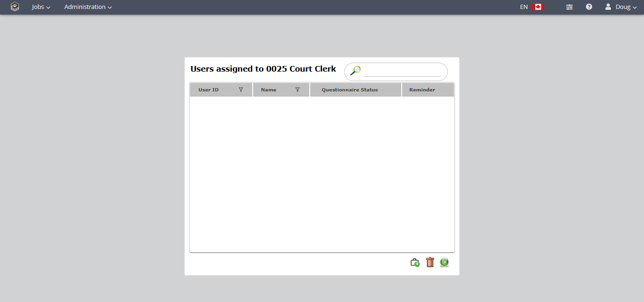The image size is (644, 302).
Task: Focus the user search input field
Action: (402, 72)
